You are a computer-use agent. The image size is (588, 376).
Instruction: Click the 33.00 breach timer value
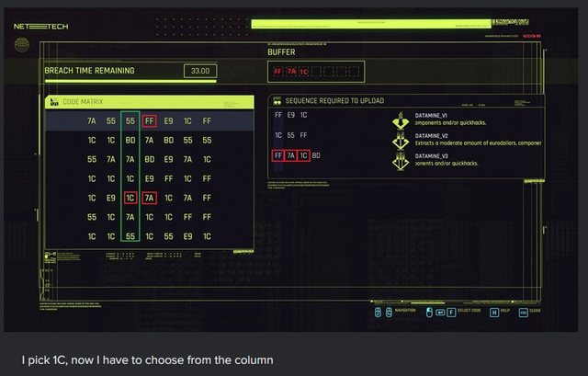(x=200, y=71)
